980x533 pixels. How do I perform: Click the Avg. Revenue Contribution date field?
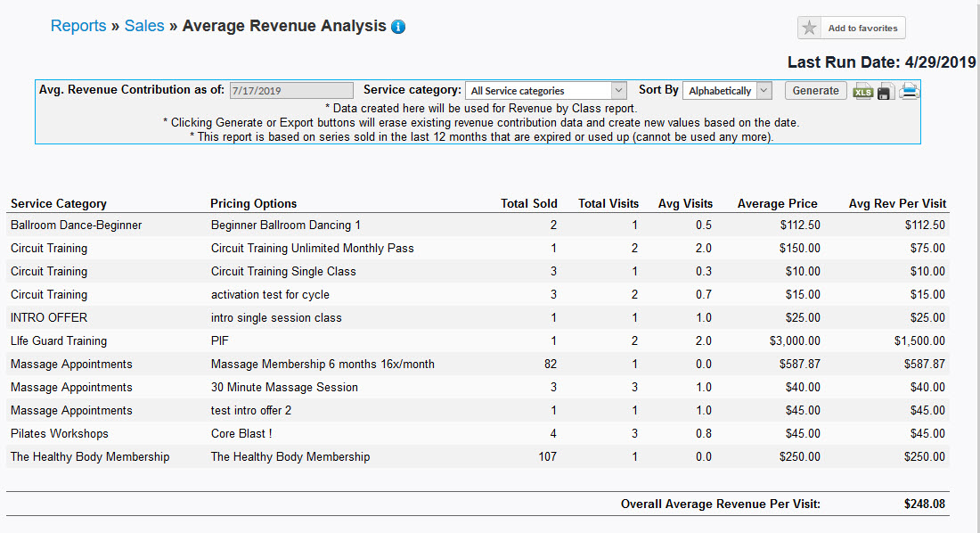click(x=290, y=90)
